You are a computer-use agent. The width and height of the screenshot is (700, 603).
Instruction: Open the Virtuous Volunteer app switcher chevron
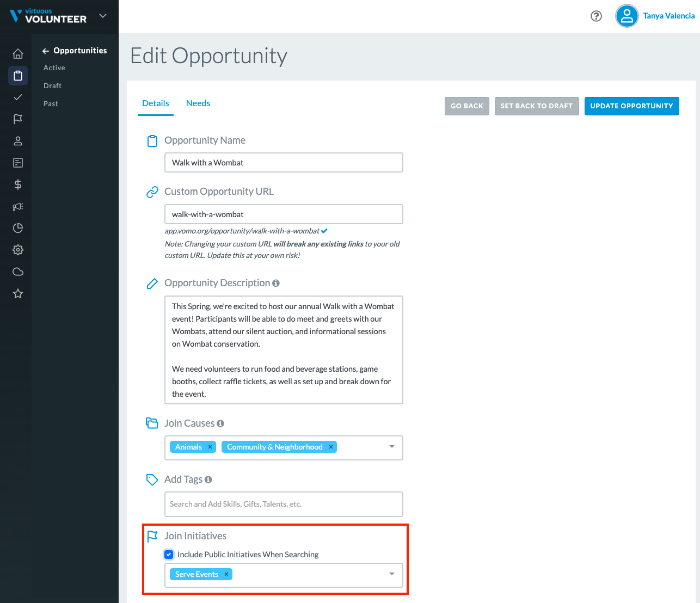pos(103,16)
